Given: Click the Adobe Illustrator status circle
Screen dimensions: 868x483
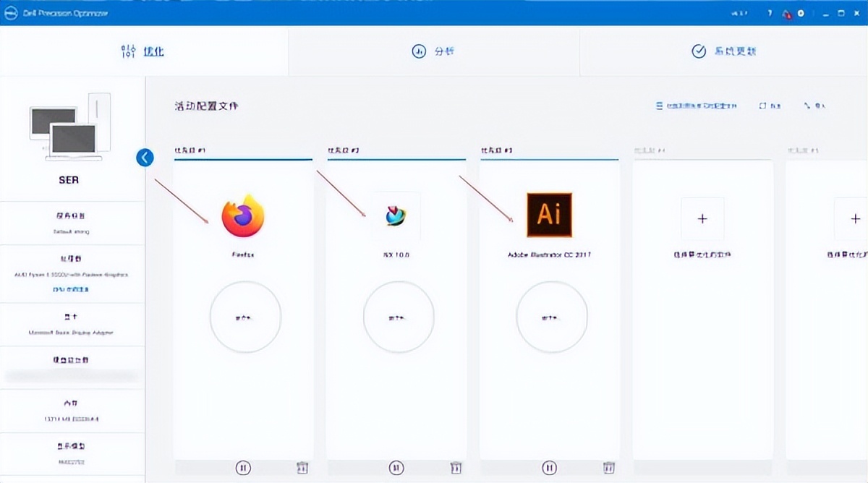Looking at the screenshot, I should click(552, 317).
